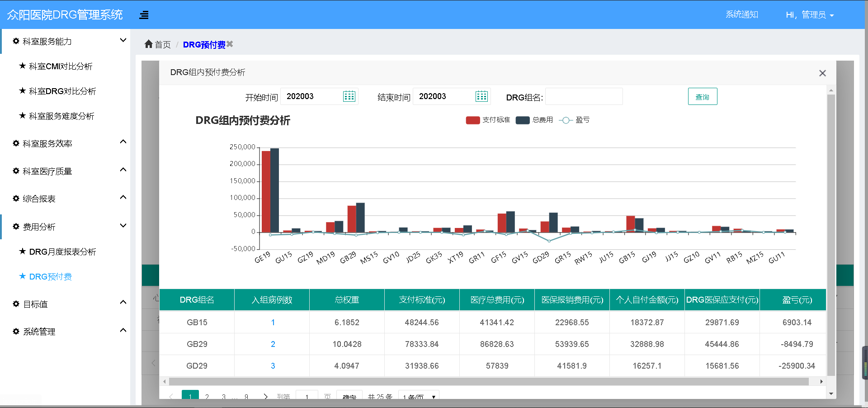Viewport: 868px width, 408px height.
Task: Click the home icon in breadcrumb
Action: (148, 44)
